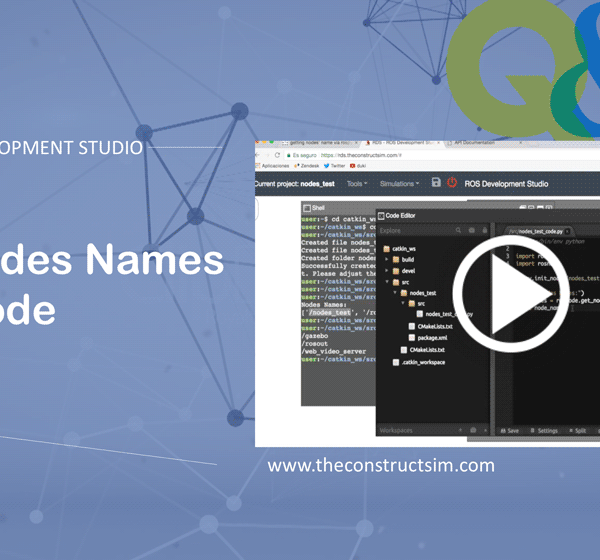Click the '/rosout' line in Shell

pos(315,344)
